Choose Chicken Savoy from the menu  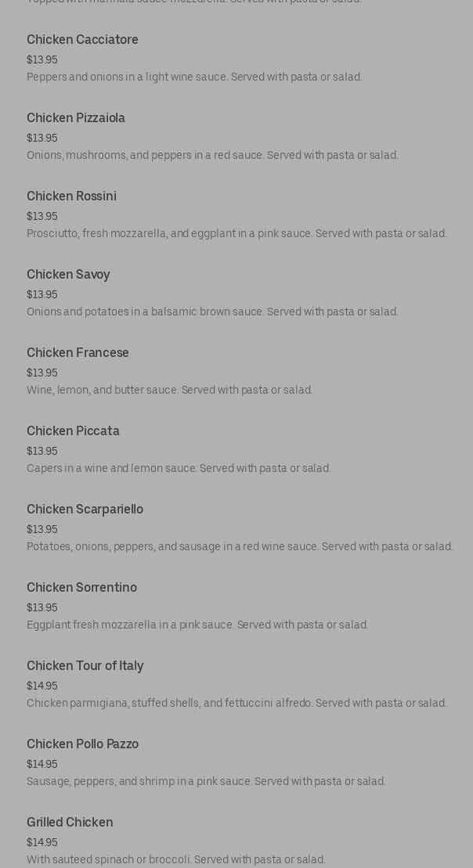coord(68,275)
